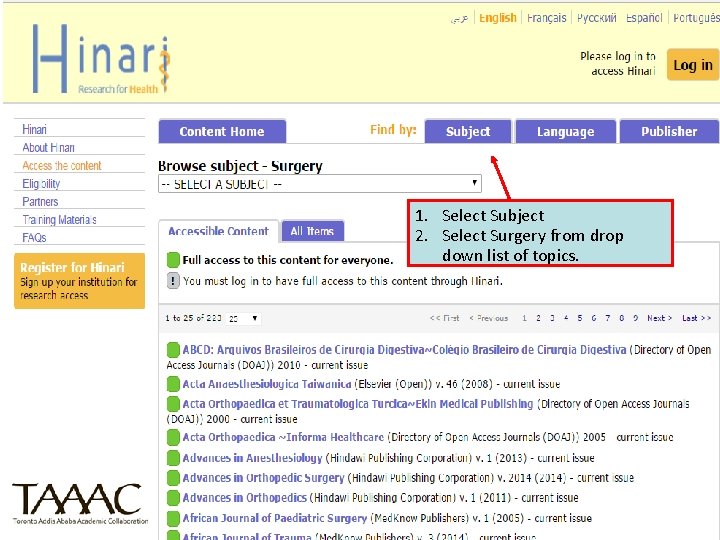The width and height of the screenshot is (720, 540).
Task: Go to results page 5
Action: tap(580, 318)
